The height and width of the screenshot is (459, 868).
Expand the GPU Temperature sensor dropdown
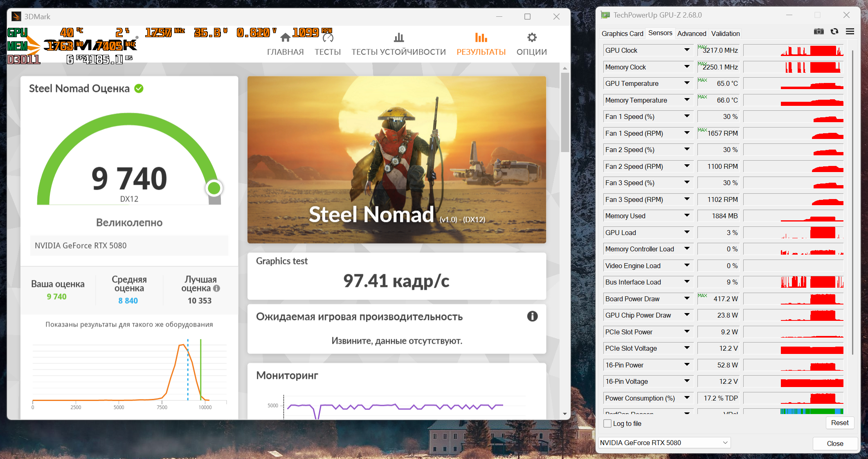click(687, 83)
